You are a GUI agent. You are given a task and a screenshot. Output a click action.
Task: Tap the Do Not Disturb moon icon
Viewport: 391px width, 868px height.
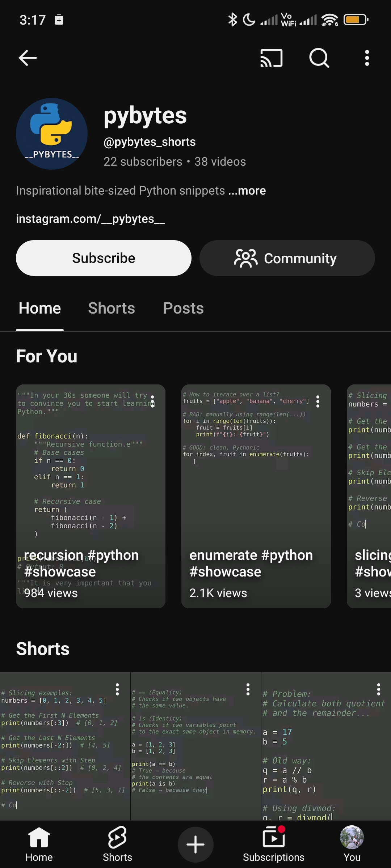pos(249,20)
